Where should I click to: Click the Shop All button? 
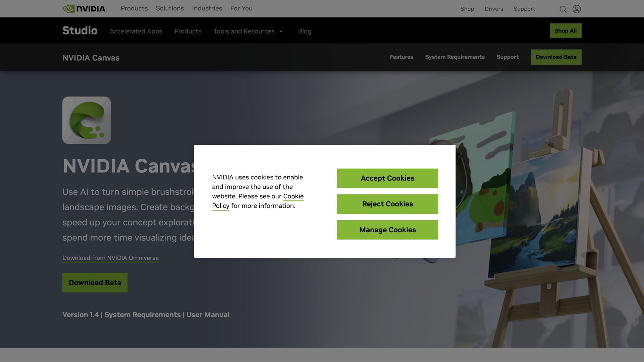point(566,31)
